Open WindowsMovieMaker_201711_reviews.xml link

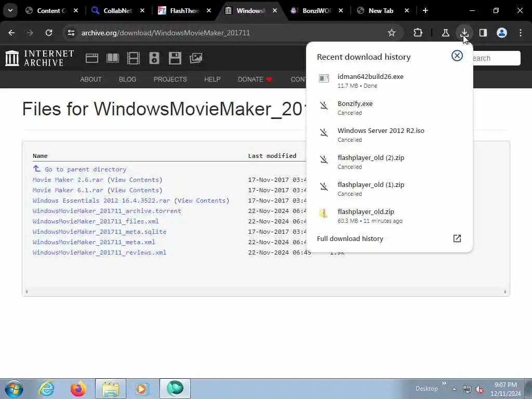pos(99,252)
